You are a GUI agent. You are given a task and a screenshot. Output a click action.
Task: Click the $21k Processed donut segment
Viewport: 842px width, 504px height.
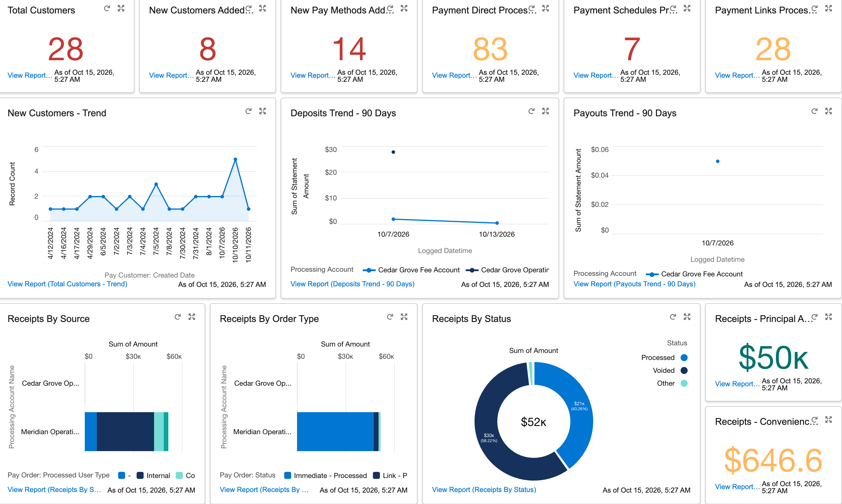coord(579,406)
